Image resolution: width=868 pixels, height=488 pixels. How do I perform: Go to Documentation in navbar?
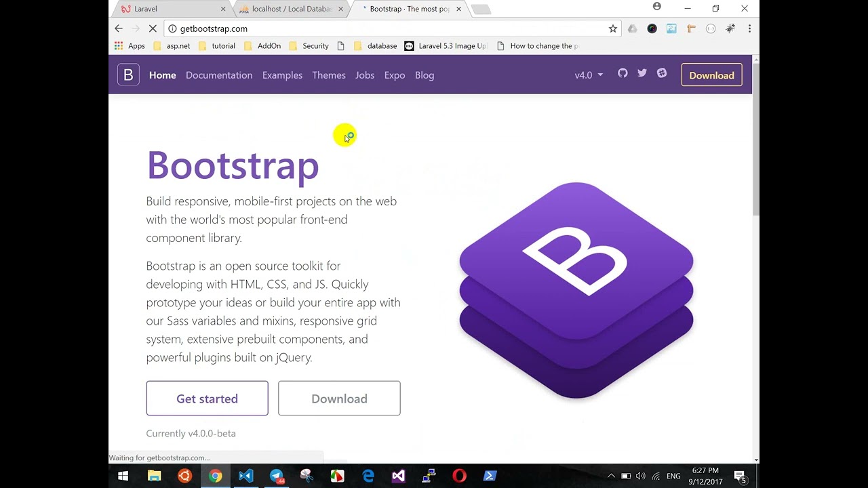(x=219, y=75)
